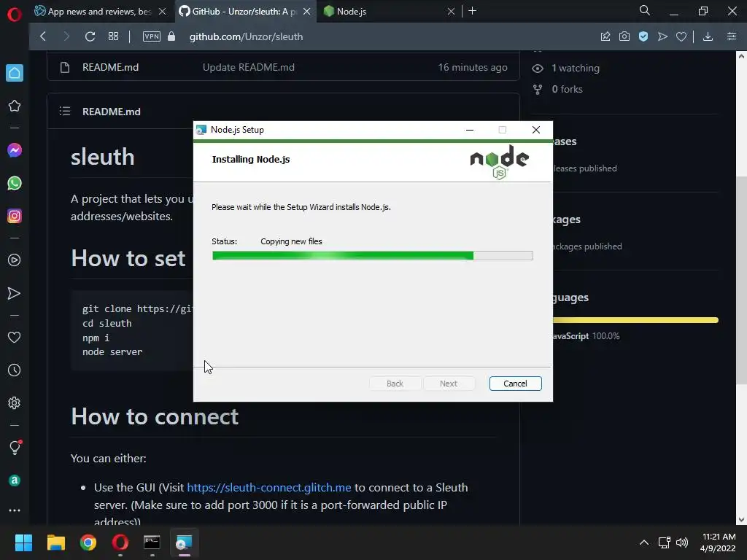Add page to bookmarks with heart icon
The image size is (747, 560).
681,36
